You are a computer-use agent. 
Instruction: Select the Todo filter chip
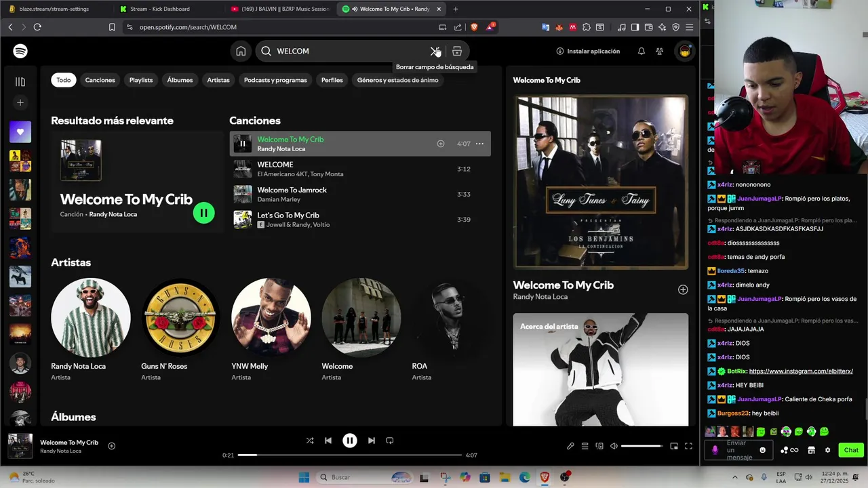(64, 80)
